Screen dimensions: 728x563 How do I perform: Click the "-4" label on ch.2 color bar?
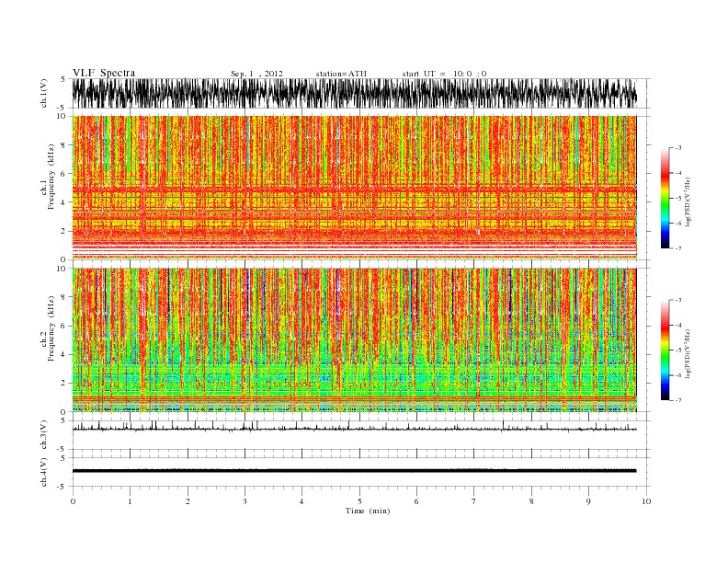point(677,325)
